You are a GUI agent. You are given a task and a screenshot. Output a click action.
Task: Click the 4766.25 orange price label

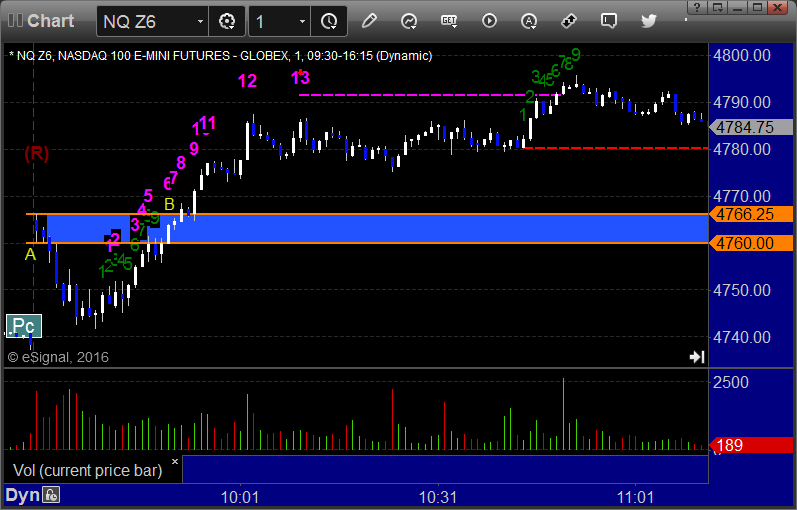click(751, 214)
